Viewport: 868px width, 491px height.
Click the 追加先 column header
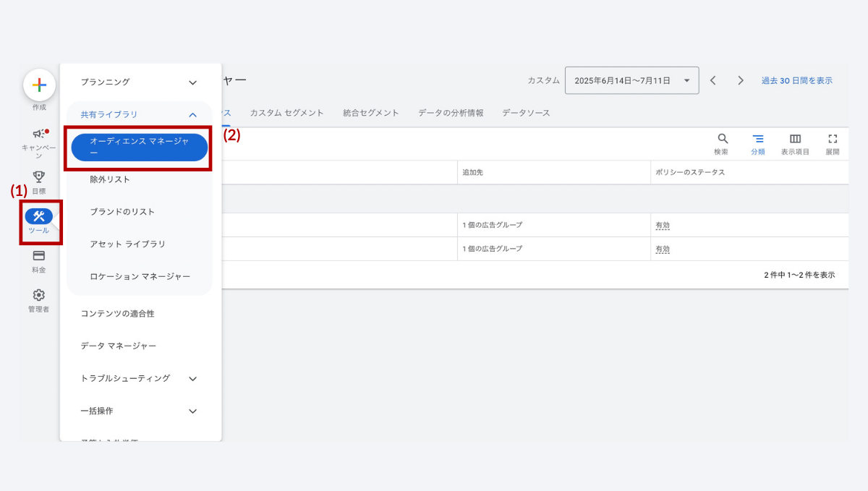(x=474, y=172)
